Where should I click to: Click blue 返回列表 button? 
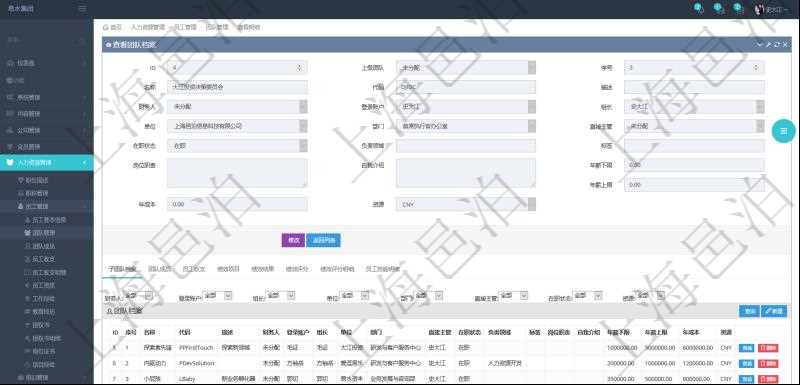tap(323, 240)
